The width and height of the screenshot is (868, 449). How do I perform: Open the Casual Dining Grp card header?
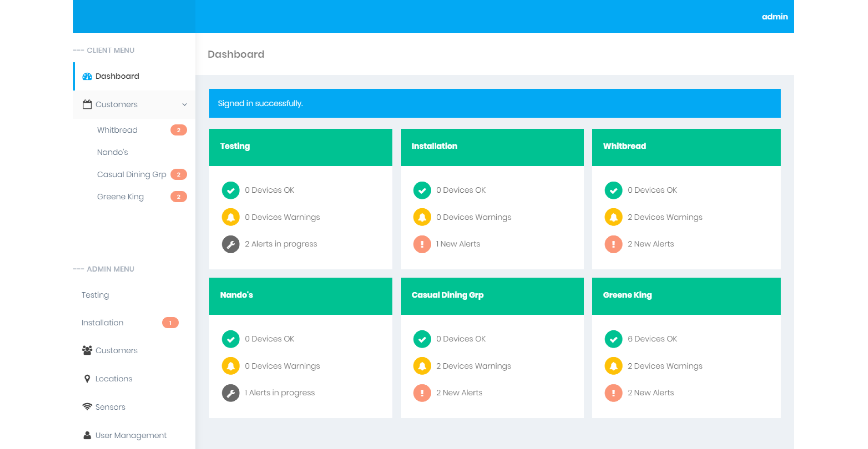(x=492, y=296)
